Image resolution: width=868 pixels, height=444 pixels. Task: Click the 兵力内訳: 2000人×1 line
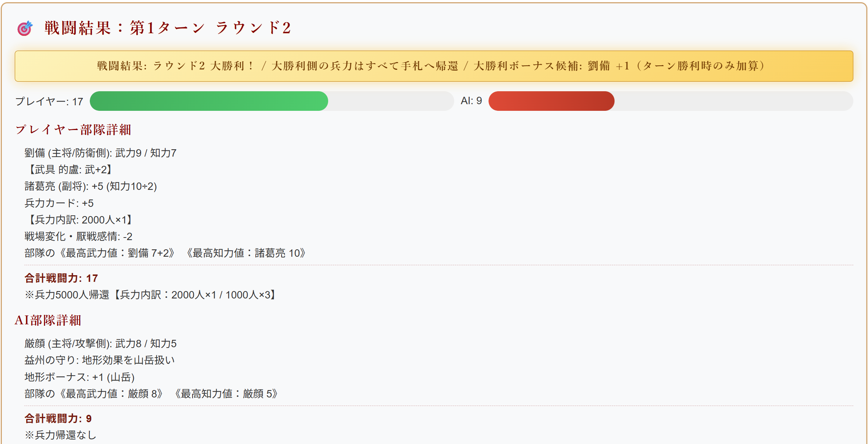(x=79, y=220)
